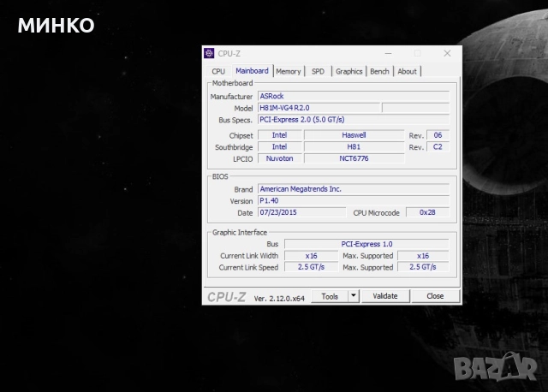Click the BIOS Brand American Megatrends field
548x392 pixels.
pos(353,188)
